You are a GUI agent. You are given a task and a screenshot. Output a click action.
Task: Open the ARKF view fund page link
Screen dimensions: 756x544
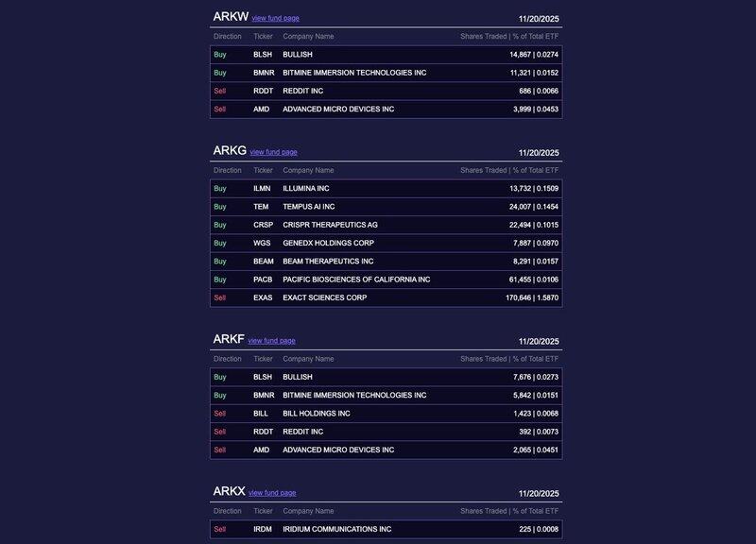click(271, 341)
